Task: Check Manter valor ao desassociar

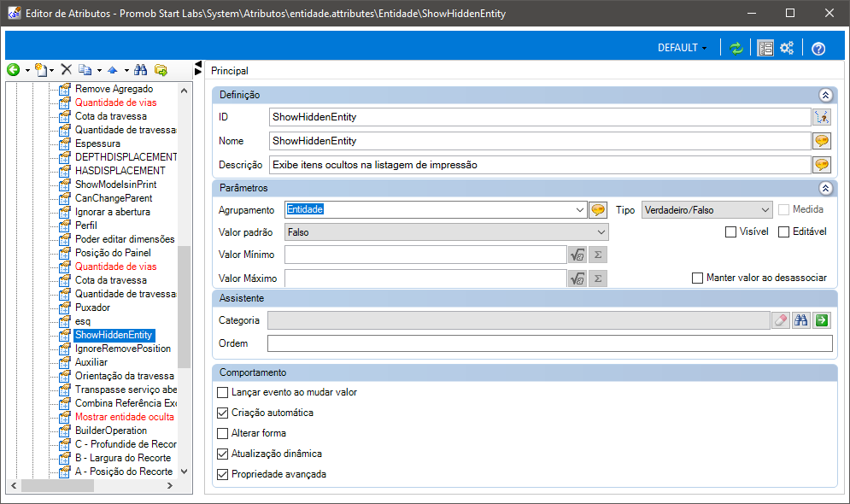Action: 698,278
